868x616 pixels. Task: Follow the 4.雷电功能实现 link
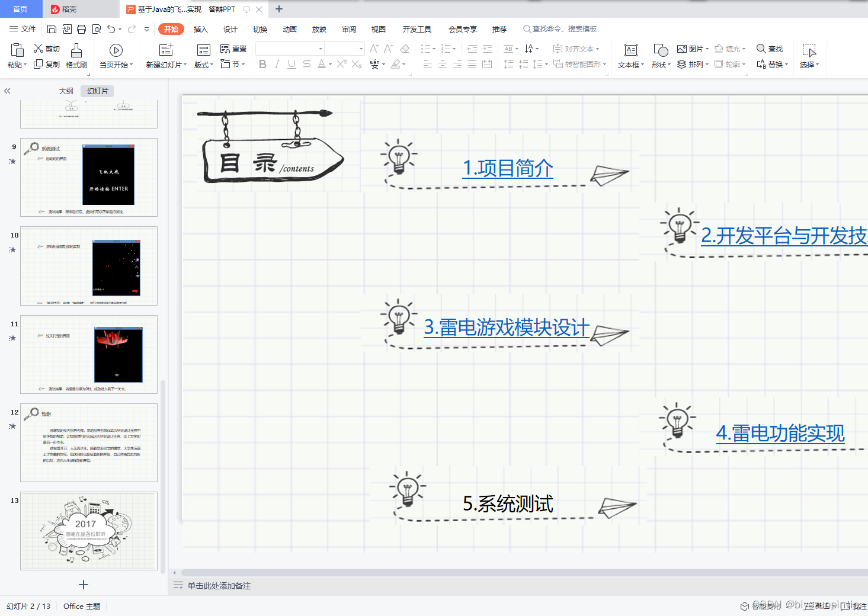pyautogui.click(x=780, y=433)
